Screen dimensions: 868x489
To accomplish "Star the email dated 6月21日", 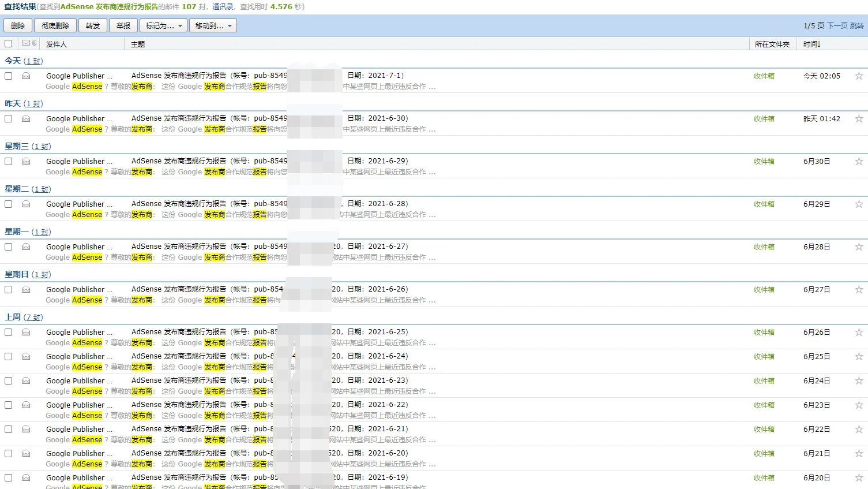I will point(859,453).
